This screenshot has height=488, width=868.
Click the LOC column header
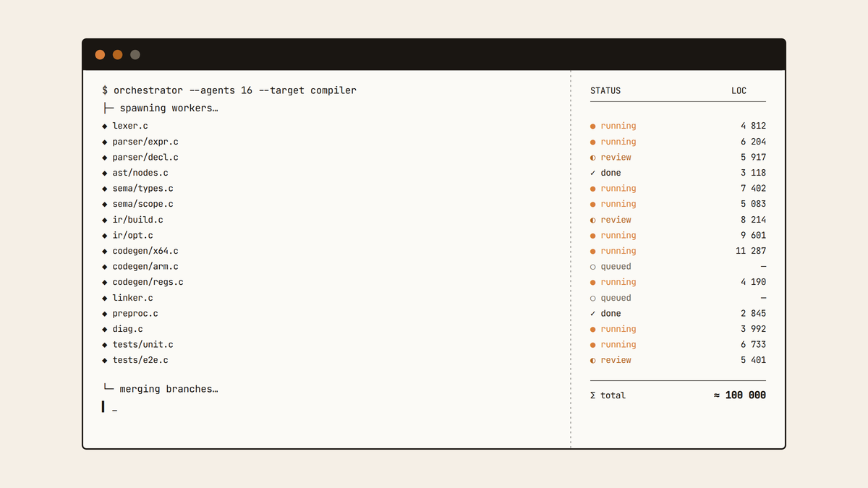[x=739, y=91]
